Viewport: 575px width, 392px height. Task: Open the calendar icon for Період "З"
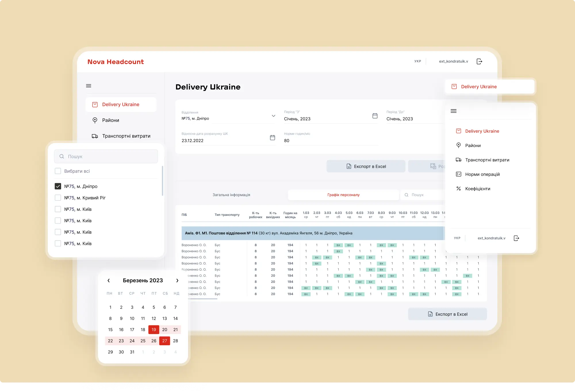coord(375,116)
